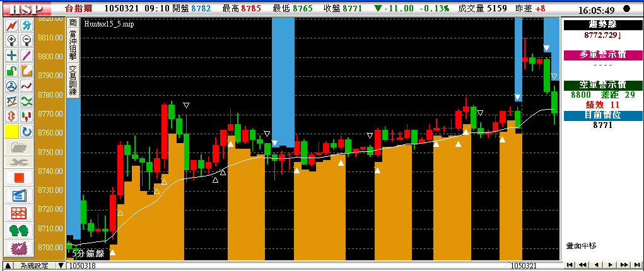The height and width of the screenshot is (271, 644).
Task: Open the gray folder button
Action: tap(20, 147)
